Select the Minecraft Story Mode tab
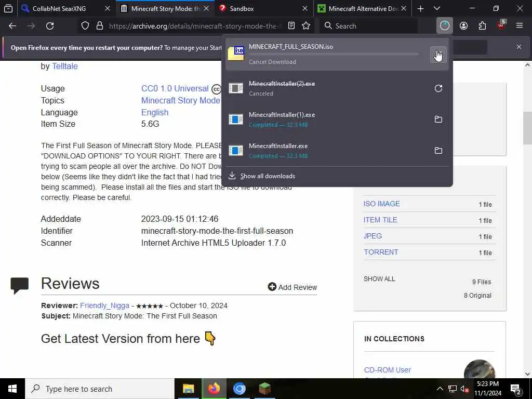The width and height of the screenshot is (532, 399). tap(165, 8)
